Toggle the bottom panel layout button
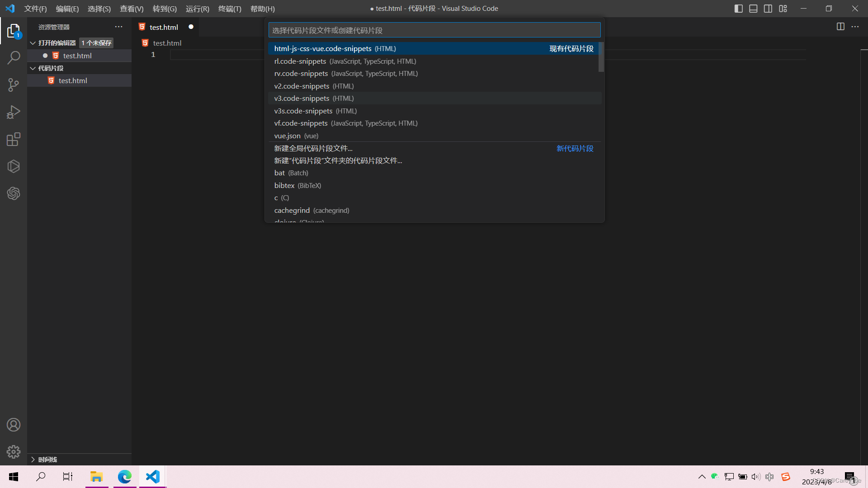Image resolution: width=868 pixels, height=488 pixels. coord(753,9)
